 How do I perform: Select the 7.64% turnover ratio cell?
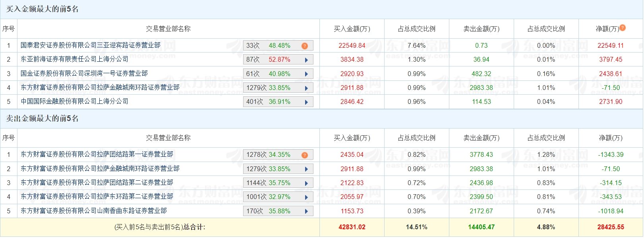point(417,45)
